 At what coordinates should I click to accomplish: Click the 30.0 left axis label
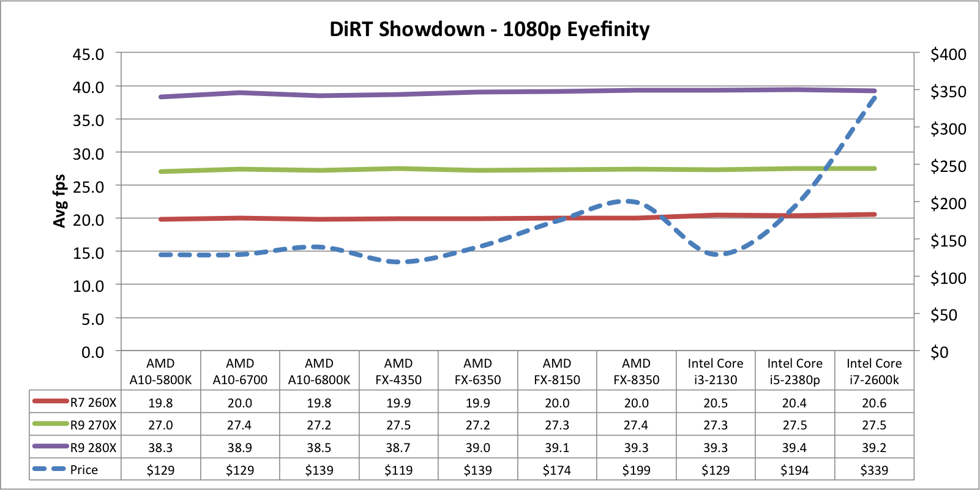coord(88,154)
